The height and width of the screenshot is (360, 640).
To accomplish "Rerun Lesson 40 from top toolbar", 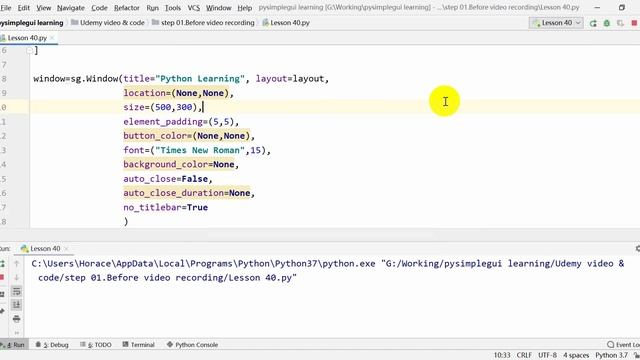I will (x=593, y=23).
